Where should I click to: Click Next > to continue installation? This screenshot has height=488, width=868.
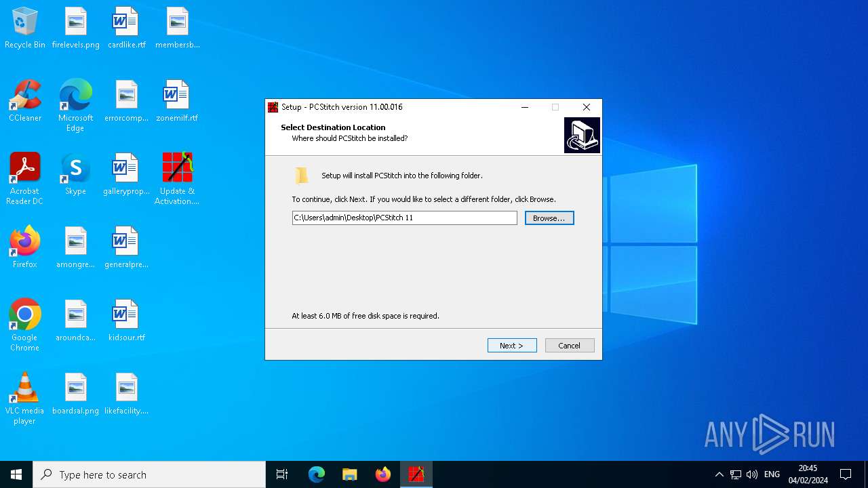coord(512,346)
